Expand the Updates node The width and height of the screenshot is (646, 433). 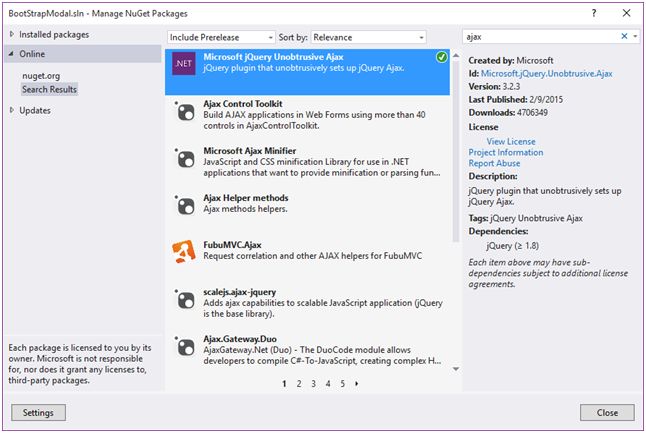point(12,110)
